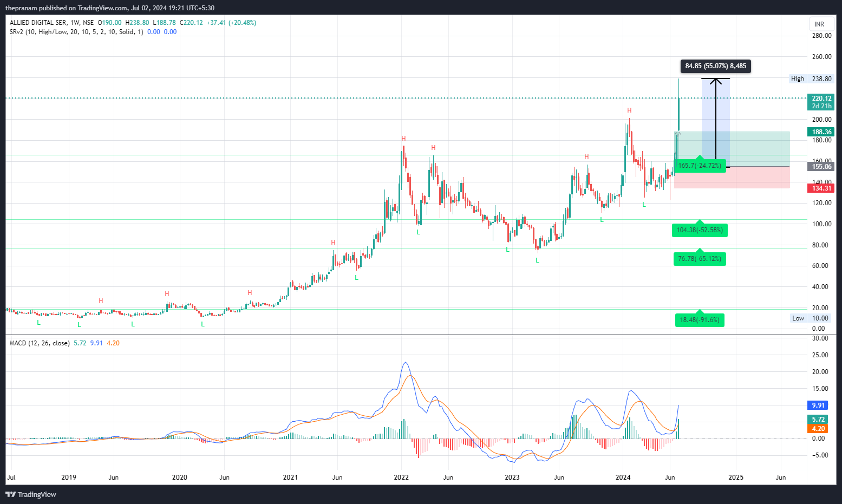842x504 pixels.
Task: Click the orange signal value tag 4.20
Action: point(818,429)
